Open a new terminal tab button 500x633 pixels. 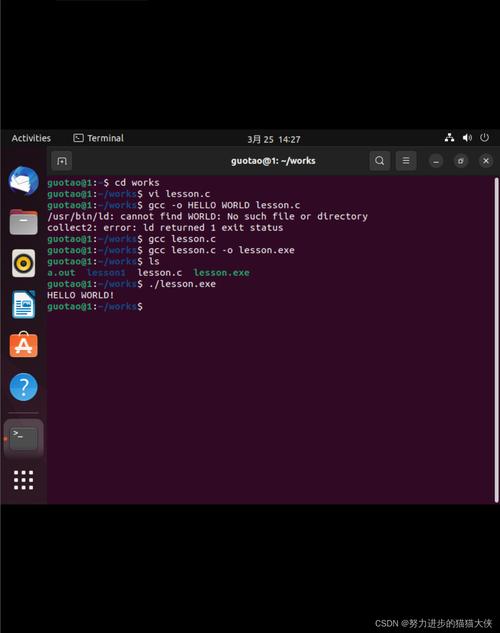pos(62,161)
